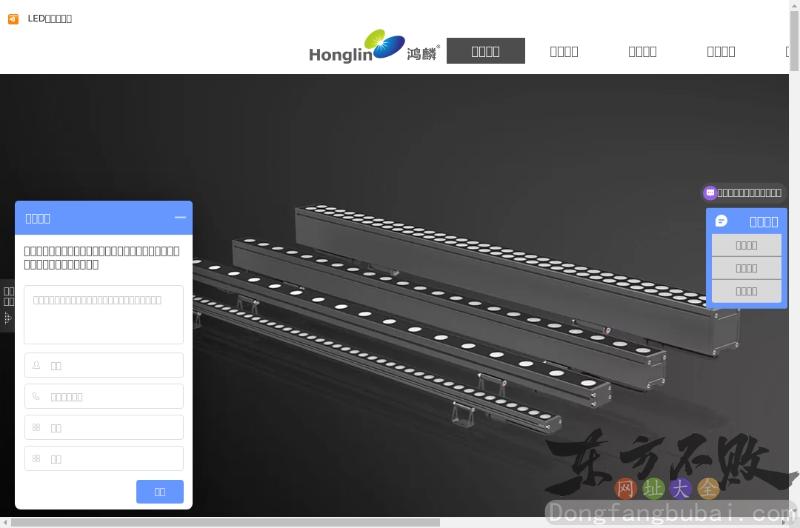Click the dark side tab on left edge
This screenshot has height=528, width=800.
tap(7, 305)
